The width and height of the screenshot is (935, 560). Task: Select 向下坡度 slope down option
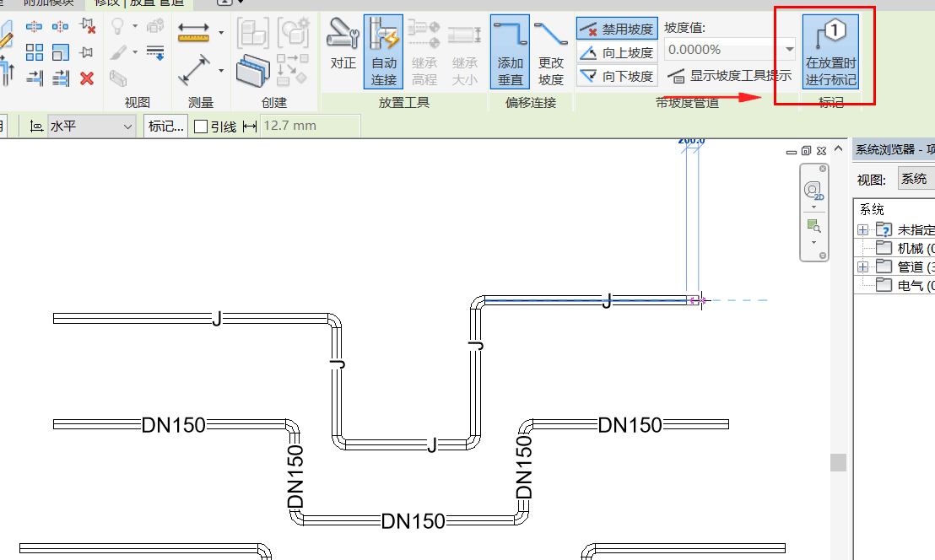point(617,76)
